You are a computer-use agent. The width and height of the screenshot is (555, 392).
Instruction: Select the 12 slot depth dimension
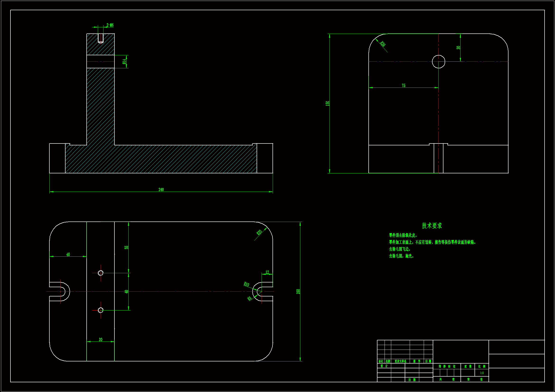point(267,272)
